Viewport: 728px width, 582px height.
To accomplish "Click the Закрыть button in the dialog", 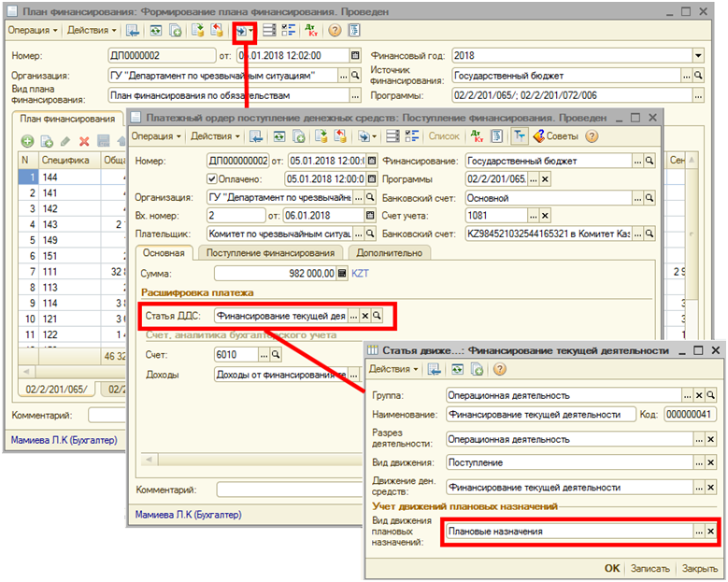I will coord(699,568).
